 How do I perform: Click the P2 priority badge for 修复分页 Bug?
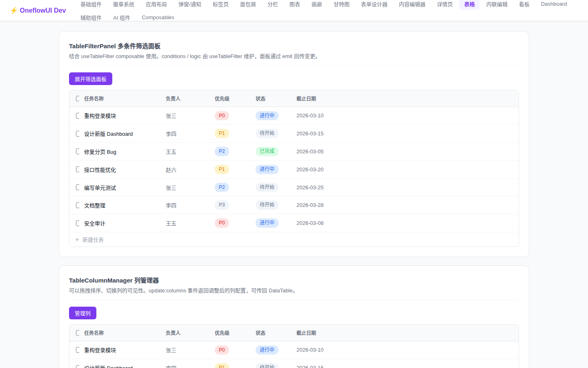pos(222,151)
